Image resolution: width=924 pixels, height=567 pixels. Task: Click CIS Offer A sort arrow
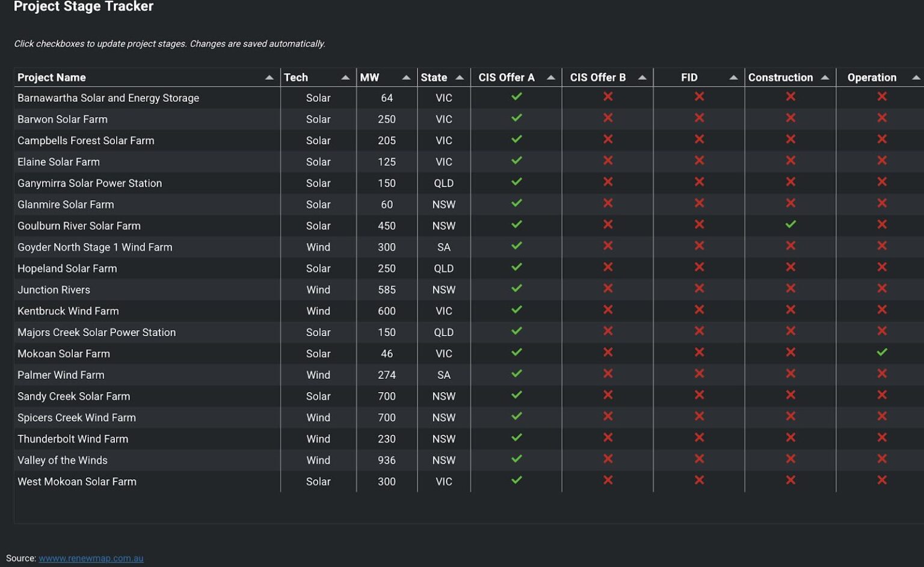[x=550, y=78]
